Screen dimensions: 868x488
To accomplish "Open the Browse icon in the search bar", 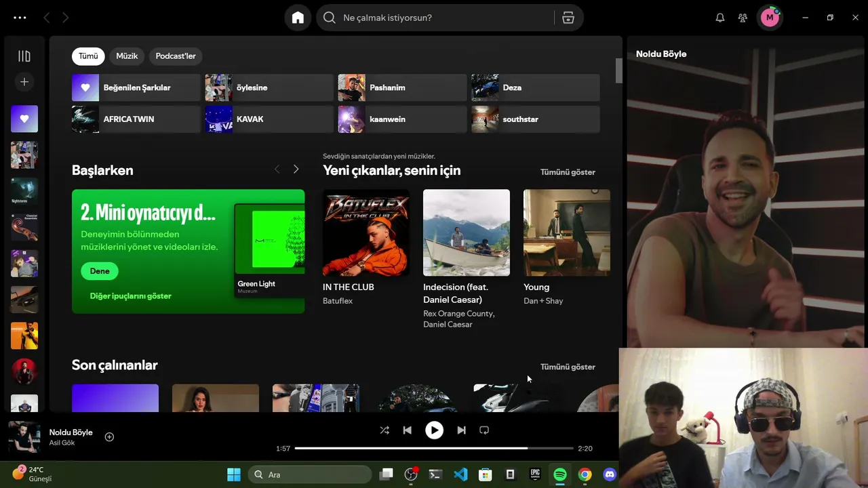I will click(568, 18).
